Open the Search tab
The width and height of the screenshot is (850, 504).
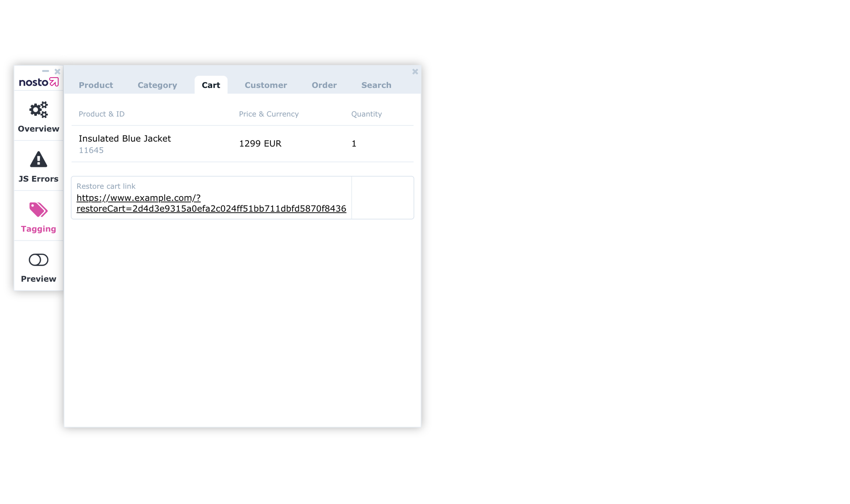point(376,85)
